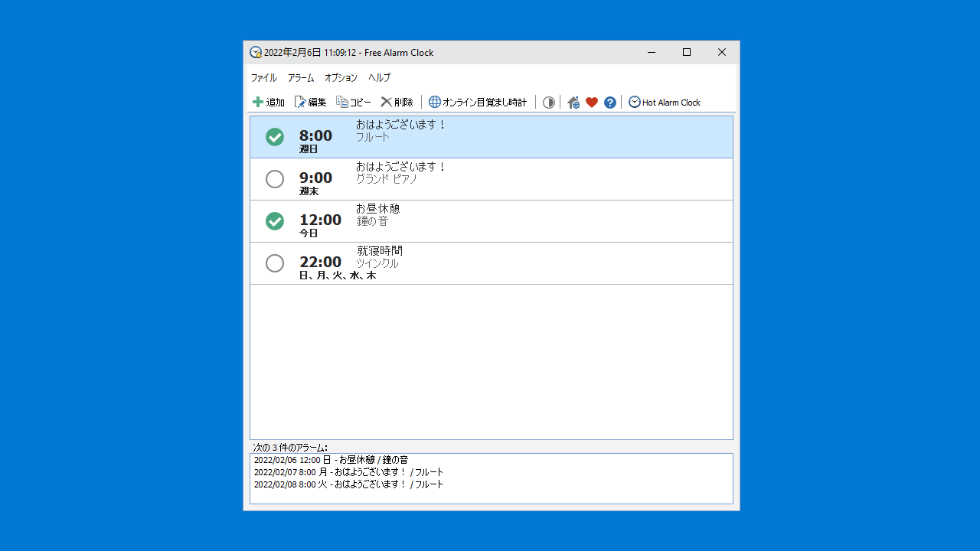This screenshot has height=551, width=980.
Task: Open the オプション menu
Action: (341, 77)
